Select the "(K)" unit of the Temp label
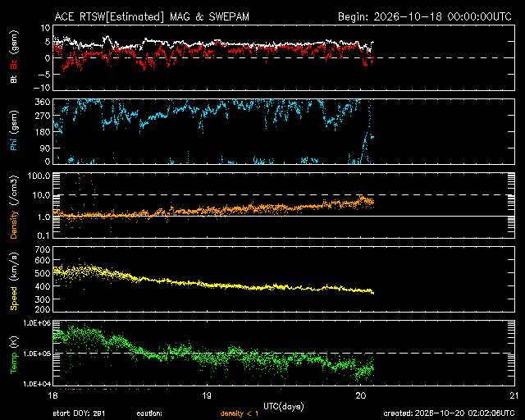Screen dimensions: 525x420 click(x=14, y=342)
